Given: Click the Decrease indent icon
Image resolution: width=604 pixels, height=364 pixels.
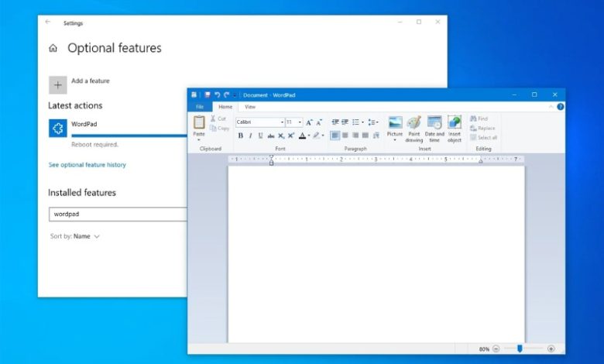Looking at the screenshot, I should (335, 122).
